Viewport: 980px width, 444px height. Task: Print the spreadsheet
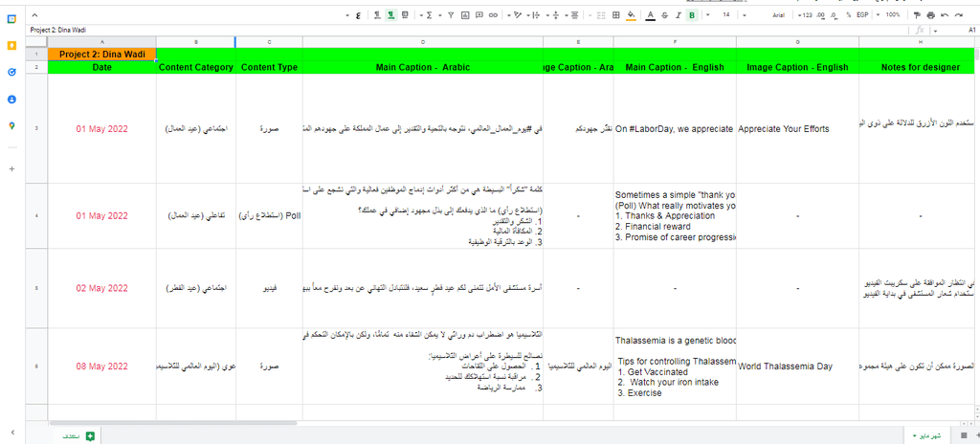point(930,15)
